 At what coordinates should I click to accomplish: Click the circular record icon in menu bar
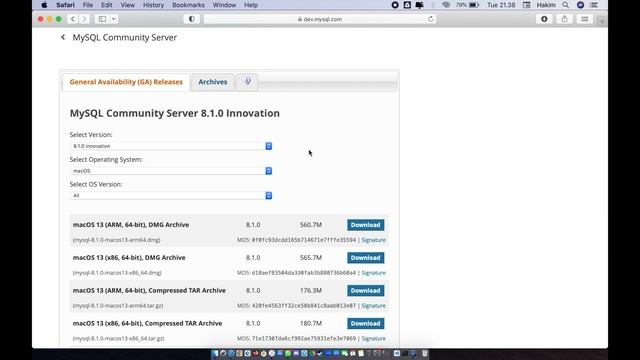point(395,5)
